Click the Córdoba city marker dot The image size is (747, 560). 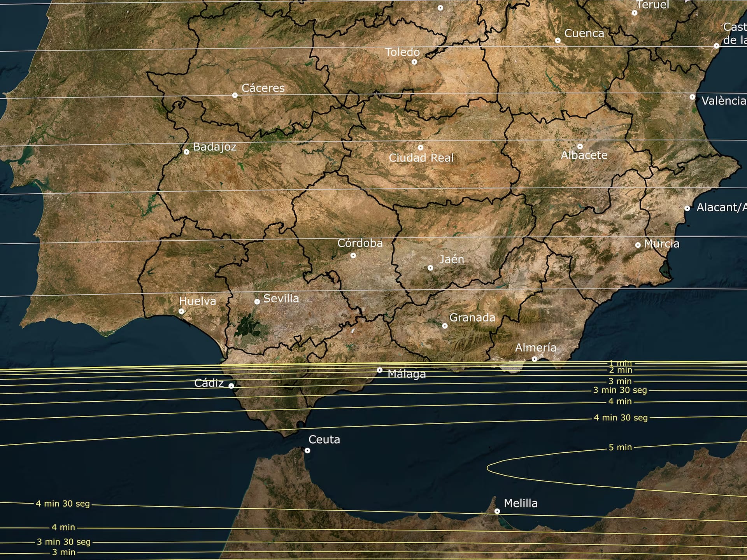353,255
